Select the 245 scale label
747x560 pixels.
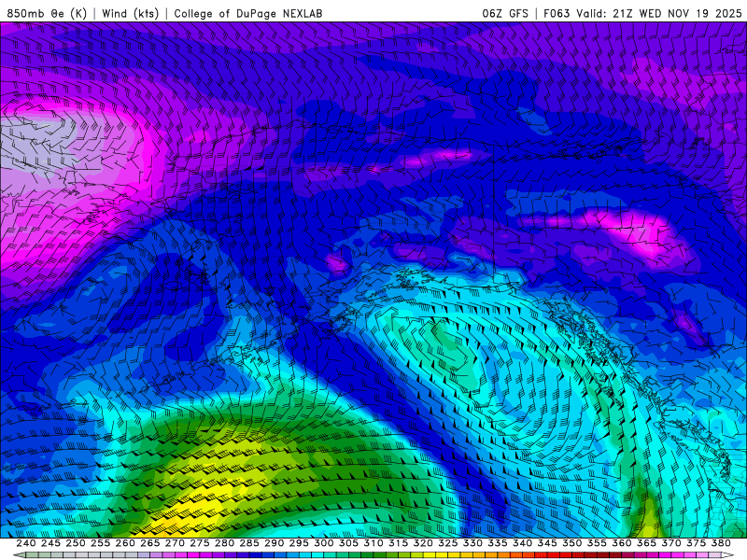tap(50, 543)
